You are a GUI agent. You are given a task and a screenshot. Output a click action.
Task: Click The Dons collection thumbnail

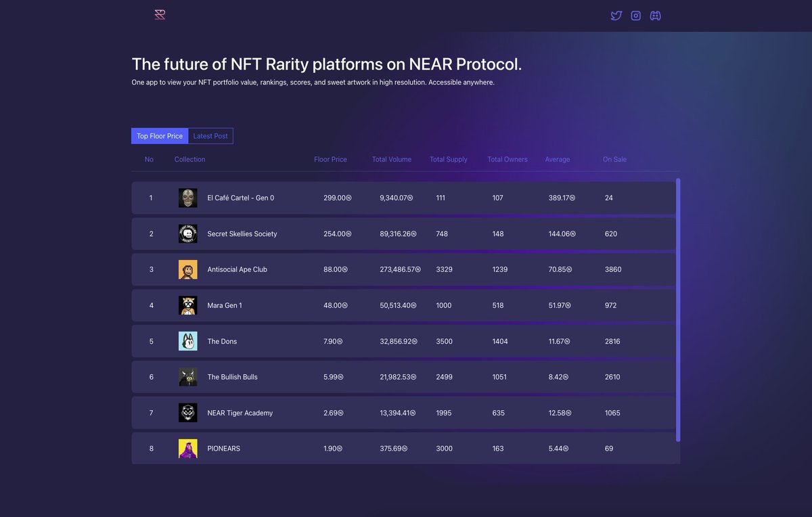pyautogui.click(x=188, y=341)
